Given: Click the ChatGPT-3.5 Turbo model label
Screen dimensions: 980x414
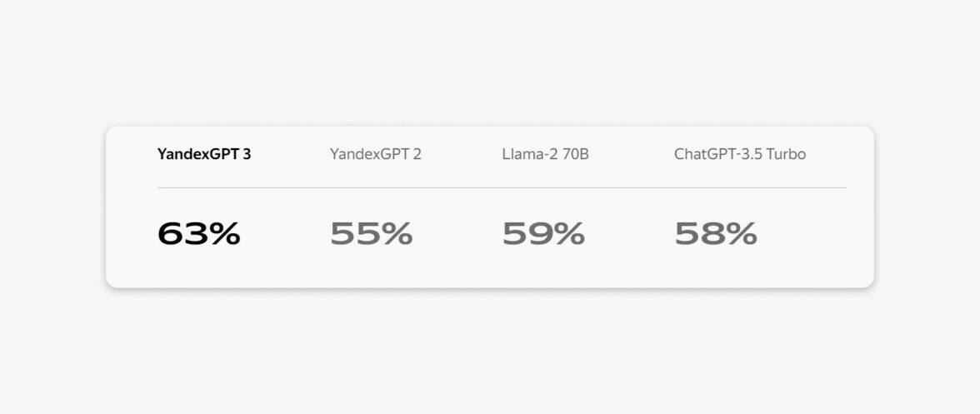Looking at the screenshot, I should pos(739,154).
